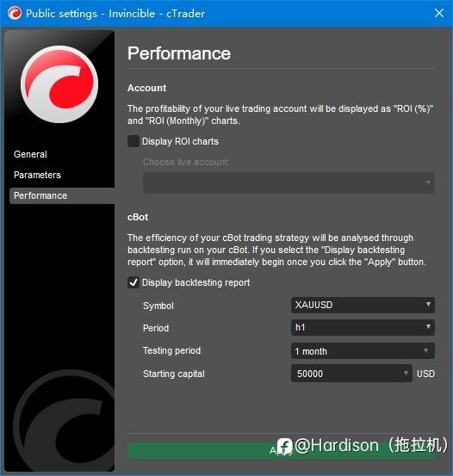Open the General settings section
This screenshot has height=476, width=453.
coord(30,154)
